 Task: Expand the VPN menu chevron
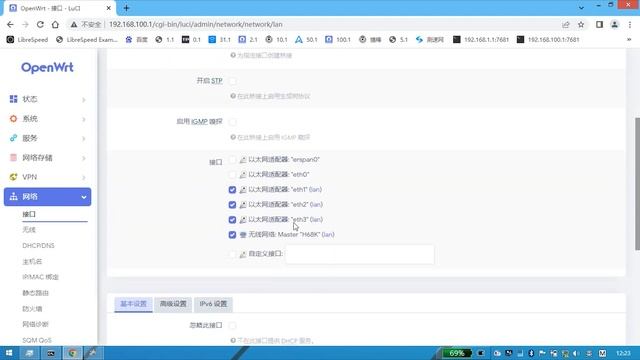(84, 177)
